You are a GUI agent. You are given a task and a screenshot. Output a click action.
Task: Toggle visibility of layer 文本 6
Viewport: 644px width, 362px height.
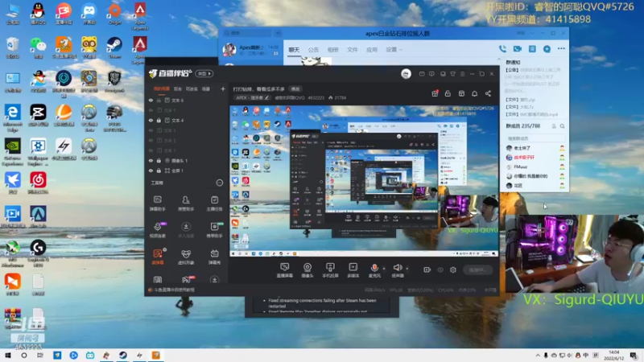click(151, 100)
